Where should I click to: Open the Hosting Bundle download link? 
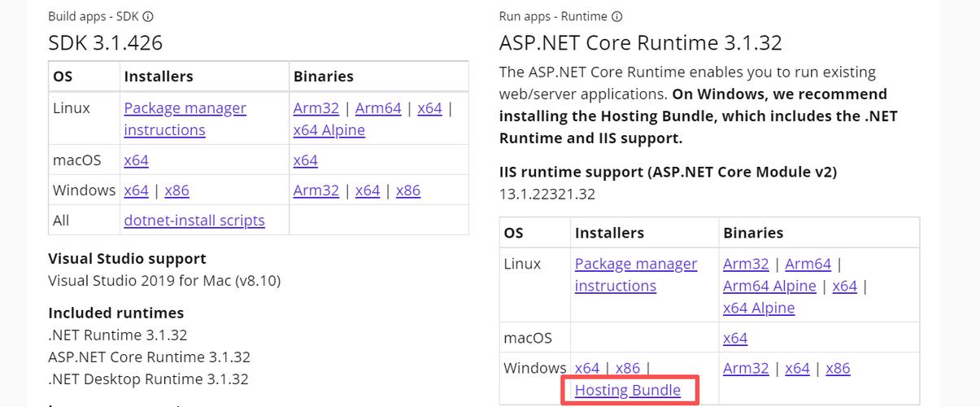pos(627,390)
